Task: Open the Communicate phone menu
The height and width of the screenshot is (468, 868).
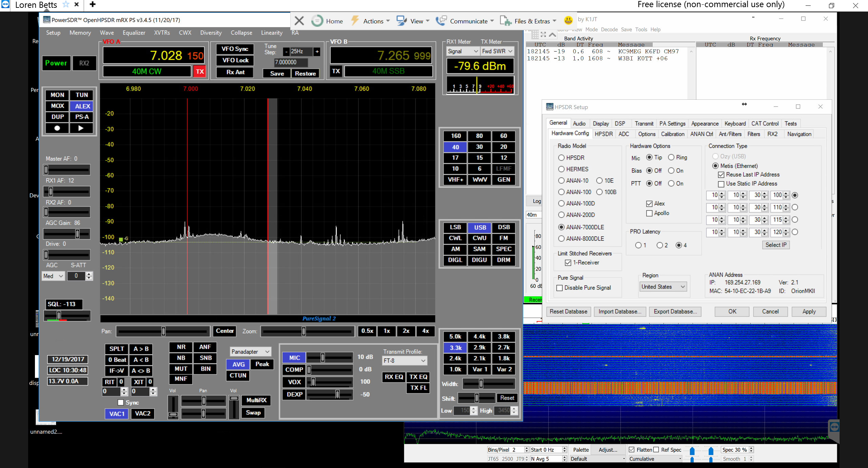Action: (465, 21)
